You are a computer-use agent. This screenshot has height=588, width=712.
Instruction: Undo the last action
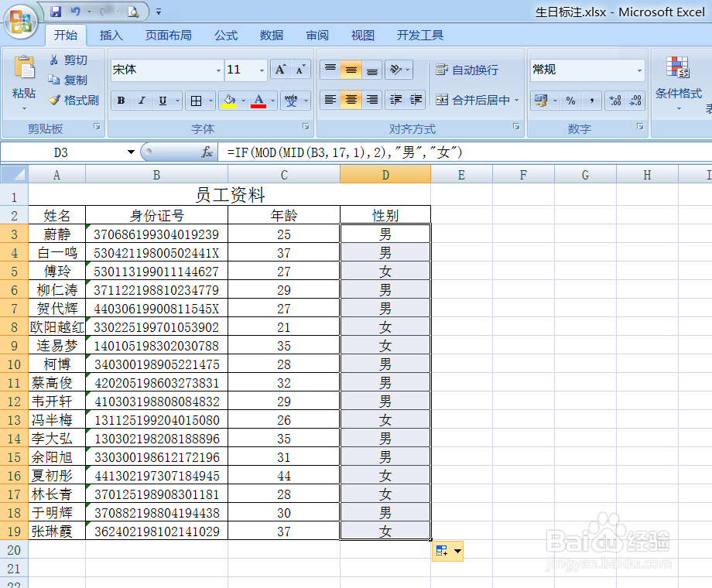[x=75, y=12]
